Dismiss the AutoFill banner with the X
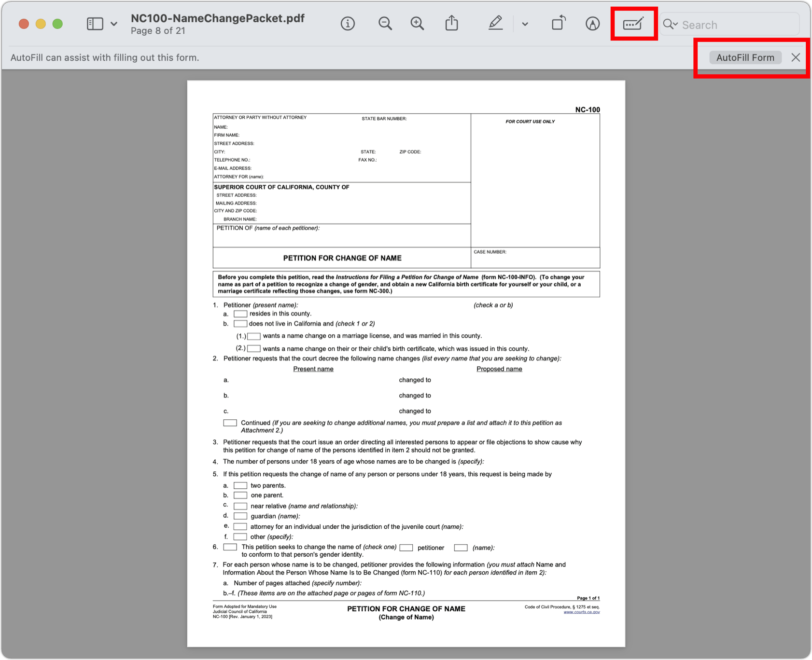 [x=796, y=57]
